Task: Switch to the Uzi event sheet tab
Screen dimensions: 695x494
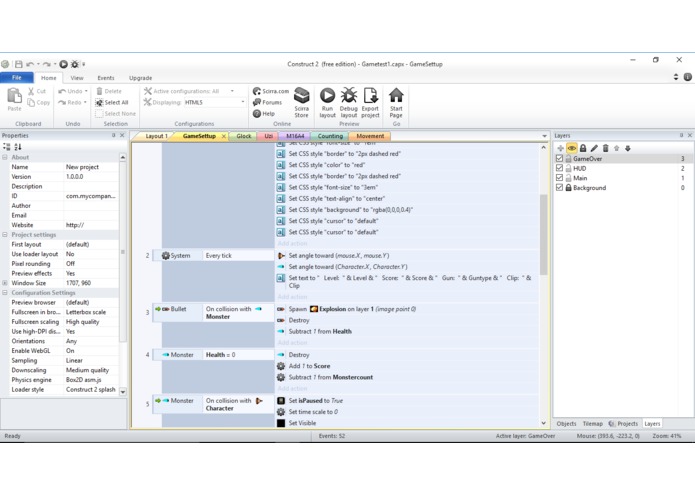Action: click(269, 136)
